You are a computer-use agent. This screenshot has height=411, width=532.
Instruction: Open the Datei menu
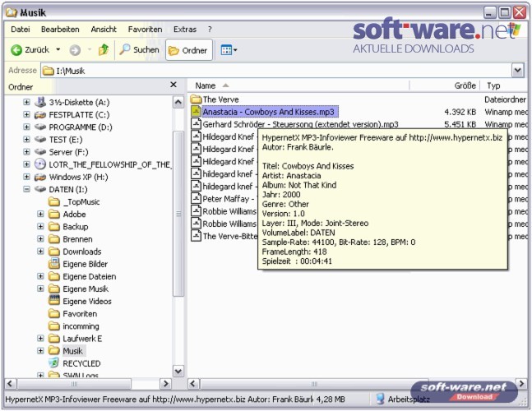click(x=21, y=30)
